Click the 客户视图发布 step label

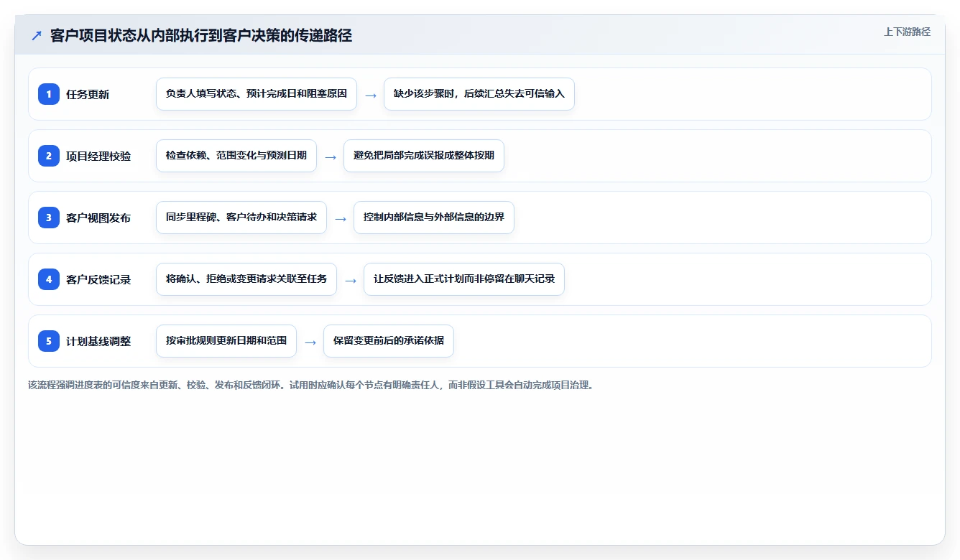tap(98, 218)
